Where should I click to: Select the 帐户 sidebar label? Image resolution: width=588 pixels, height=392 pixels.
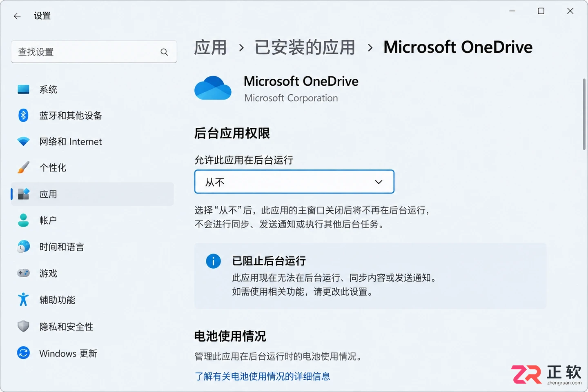pos(48,220)
